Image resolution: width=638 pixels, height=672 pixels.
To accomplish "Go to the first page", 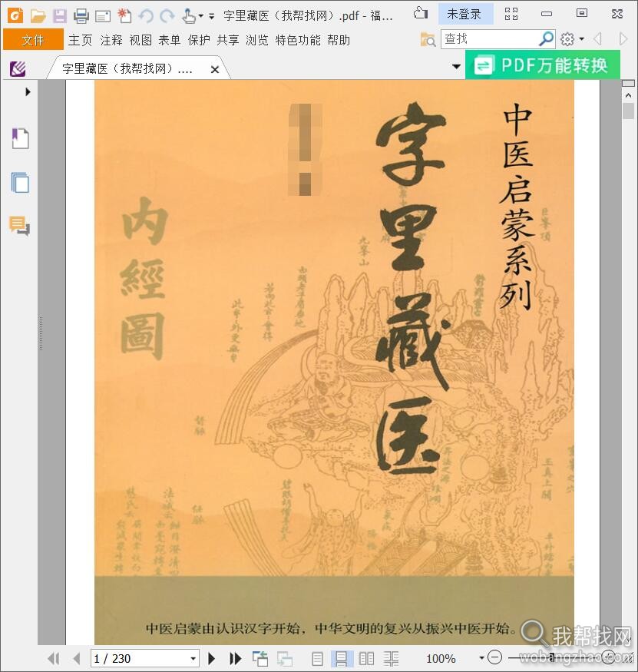I will click(x=54, y=658).
